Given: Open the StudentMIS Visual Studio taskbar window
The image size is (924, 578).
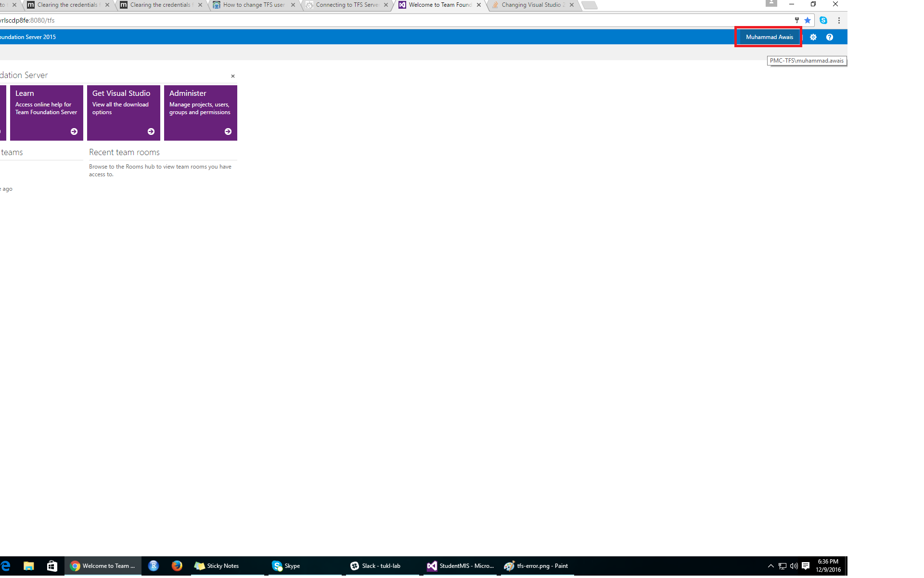Looking at the screenshot, I should coord(461,566).
